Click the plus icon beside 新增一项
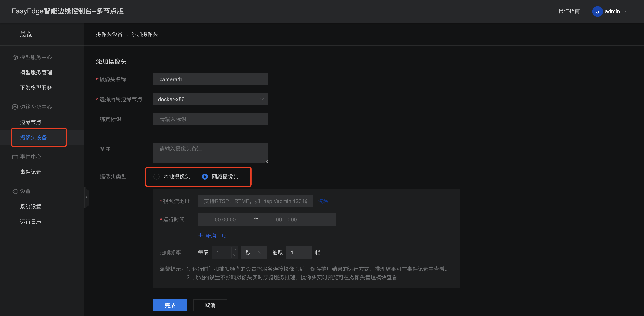Viewport: 644px width, 316px height. [200, 235]
